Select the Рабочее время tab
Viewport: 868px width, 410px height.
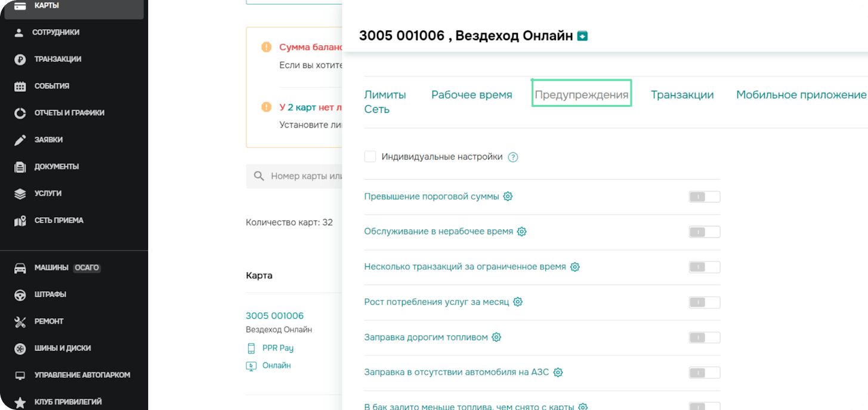(471, 95)
